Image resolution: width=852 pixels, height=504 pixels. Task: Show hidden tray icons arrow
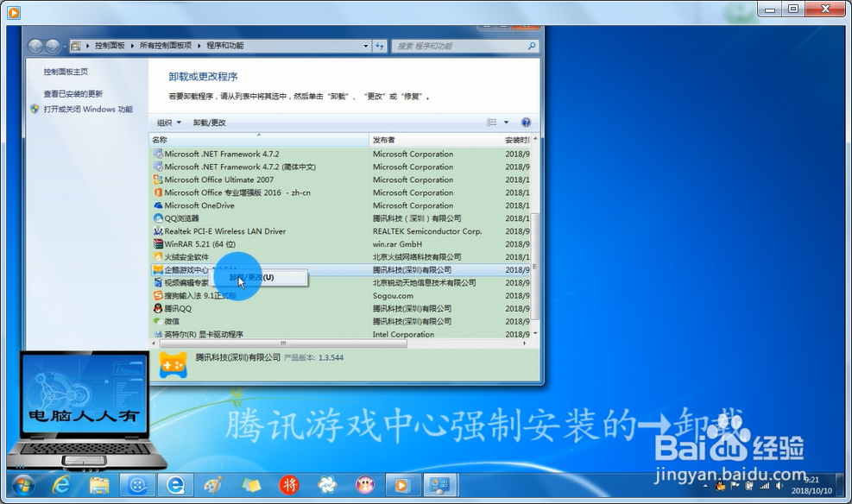coord(705,486)
